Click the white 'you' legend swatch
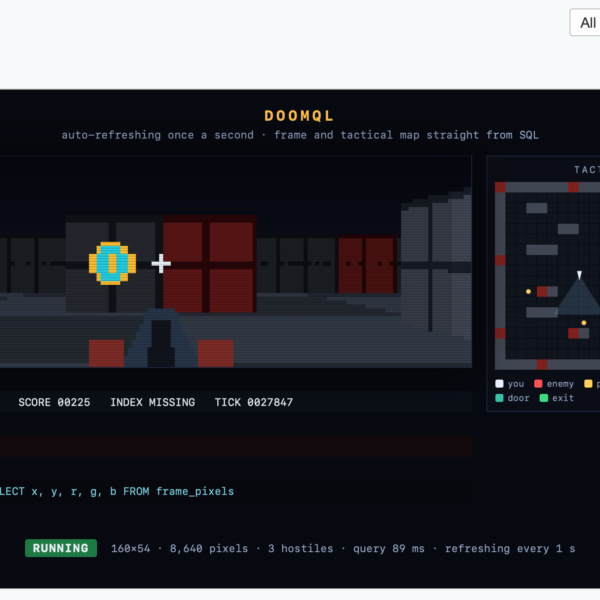Viewport: 600px width, 600px height. pyautogui.click(x=499, y=384)
